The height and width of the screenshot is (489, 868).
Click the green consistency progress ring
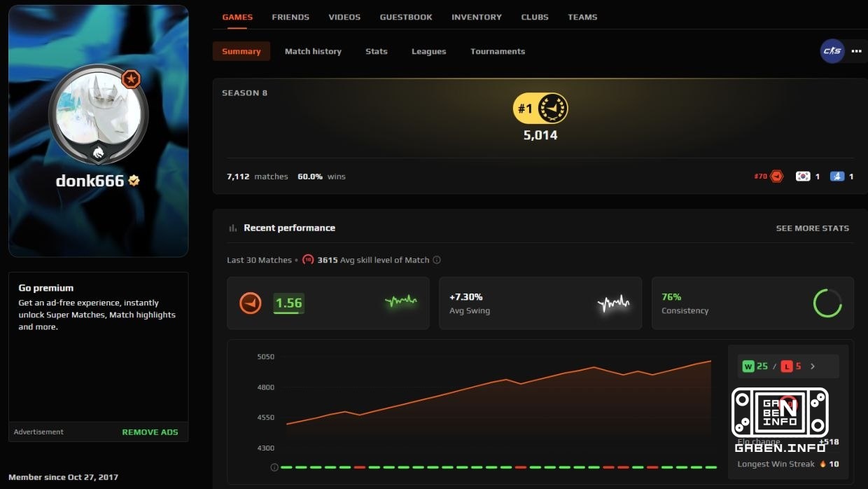[x=827, y=303]
